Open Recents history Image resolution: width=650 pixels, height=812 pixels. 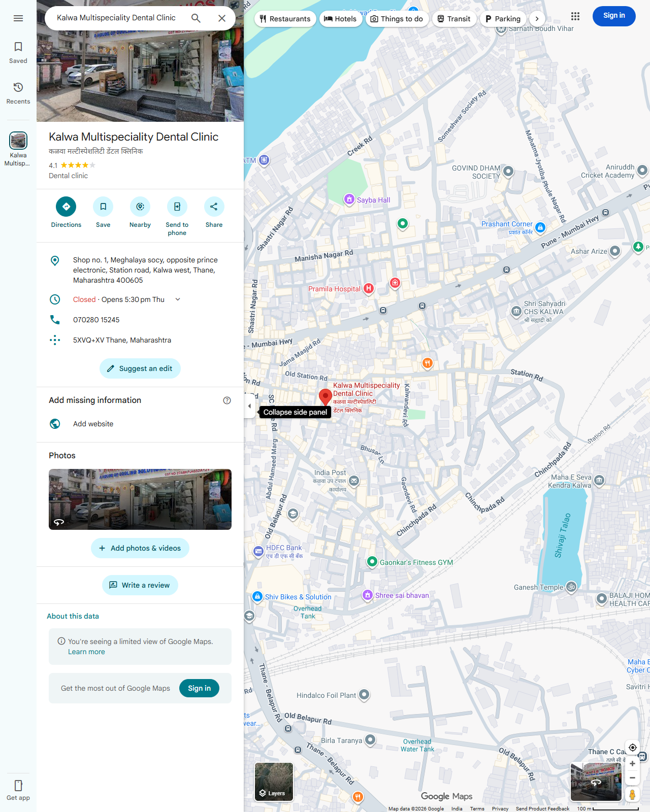click(x=18, y=93)
